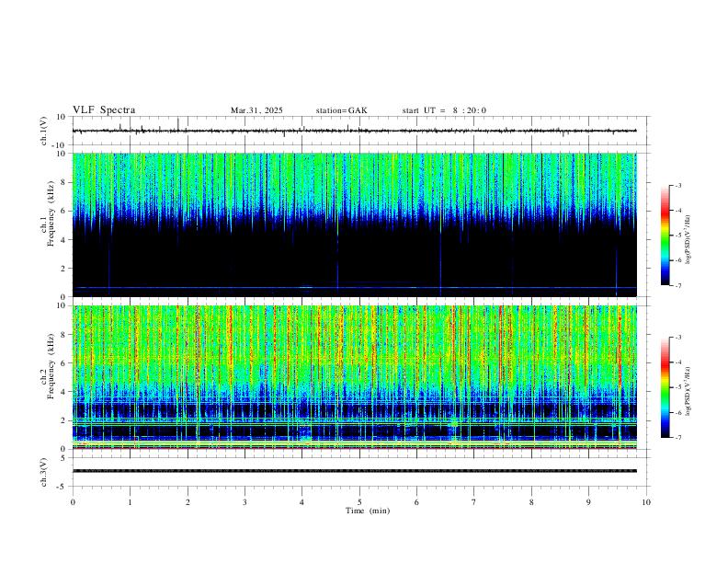Click the "-5" label on the ch.1 colorbar

[678, 236]
